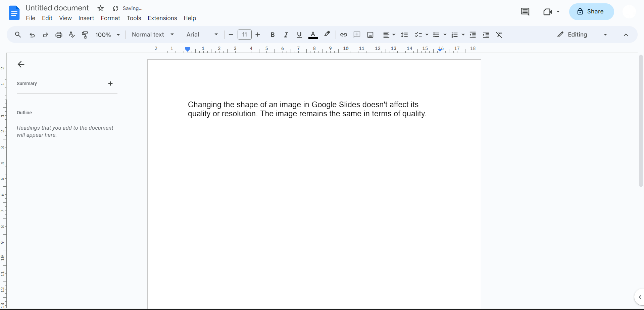Screen dimensions: 644x310
Task: Toggle italic formatting
Action: (x=286, y=35)
